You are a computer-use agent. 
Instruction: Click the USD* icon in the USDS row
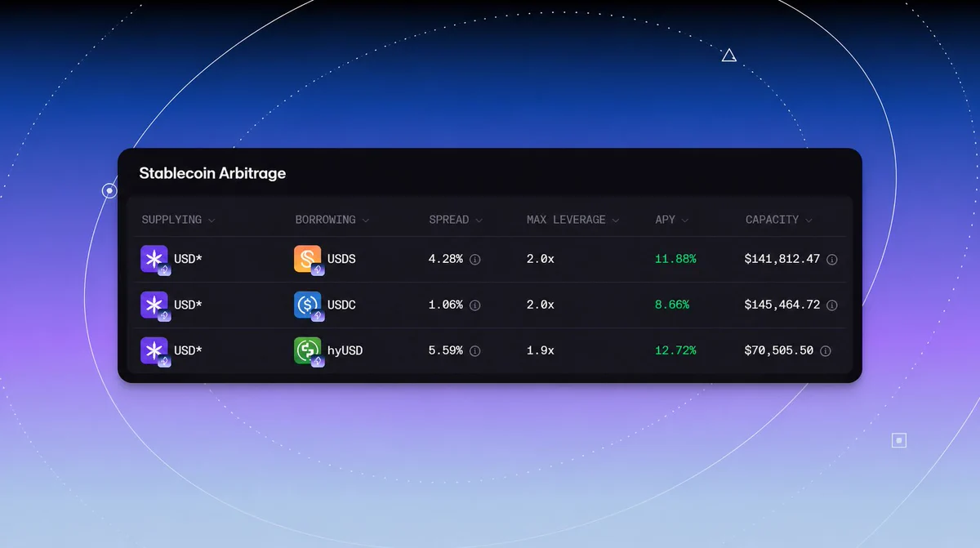(155, 259)
